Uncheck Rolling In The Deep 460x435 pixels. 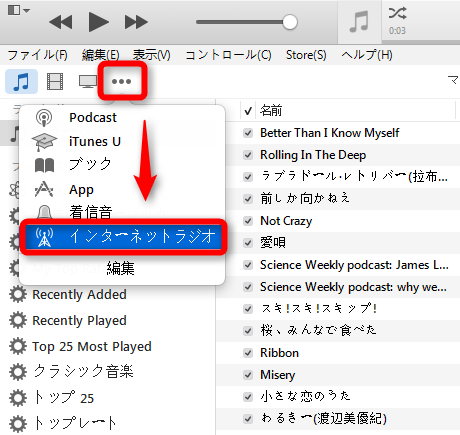click(x=248, y=155)
